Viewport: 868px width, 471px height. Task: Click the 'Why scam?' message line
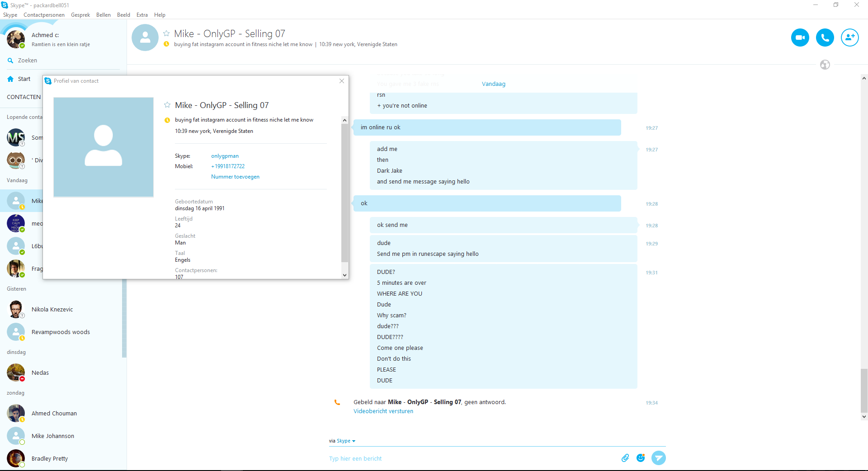(392, 316)
